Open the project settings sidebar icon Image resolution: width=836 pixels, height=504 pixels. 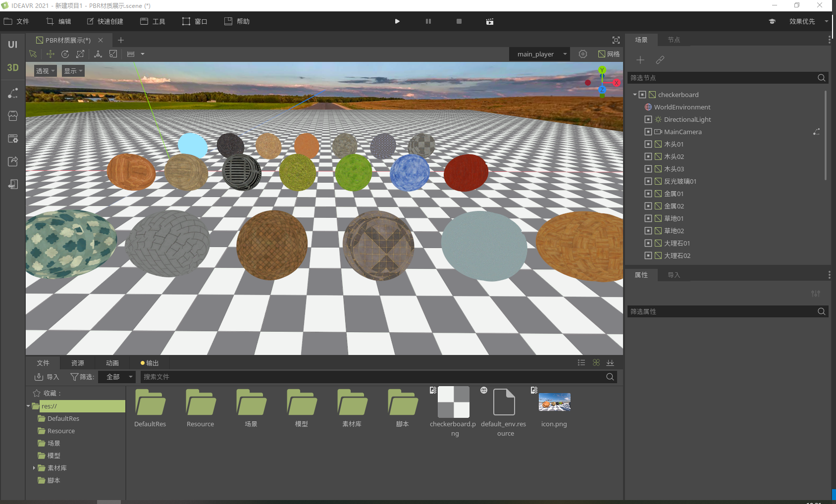click(13, 139)
